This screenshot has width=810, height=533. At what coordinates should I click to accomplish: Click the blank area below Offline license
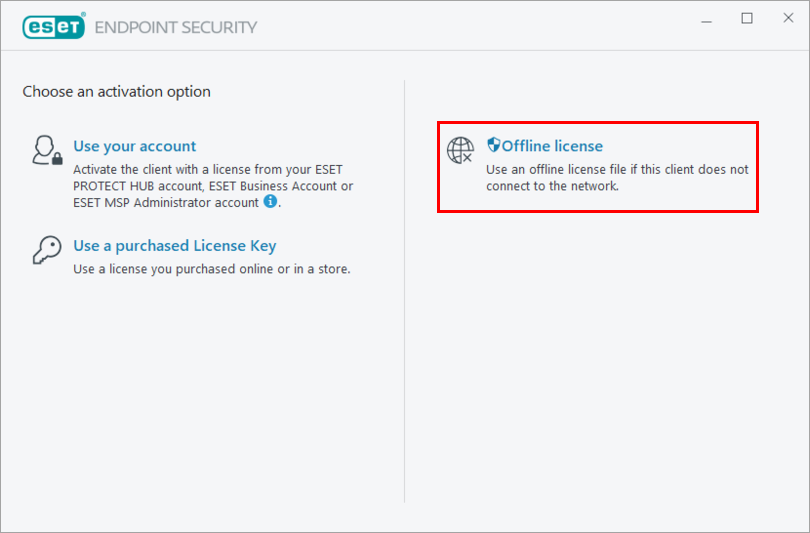coord(600,350)
